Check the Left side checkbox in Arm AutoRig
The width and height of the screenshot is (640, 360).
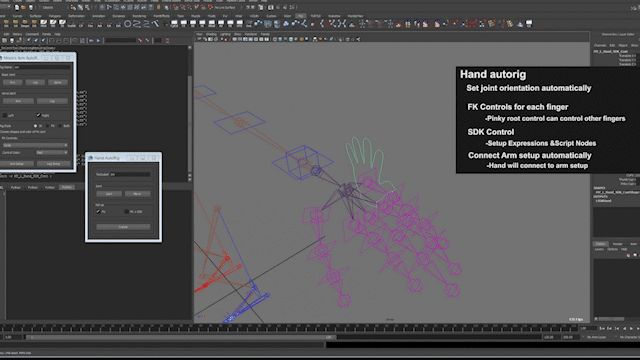(x=4, y=116)
